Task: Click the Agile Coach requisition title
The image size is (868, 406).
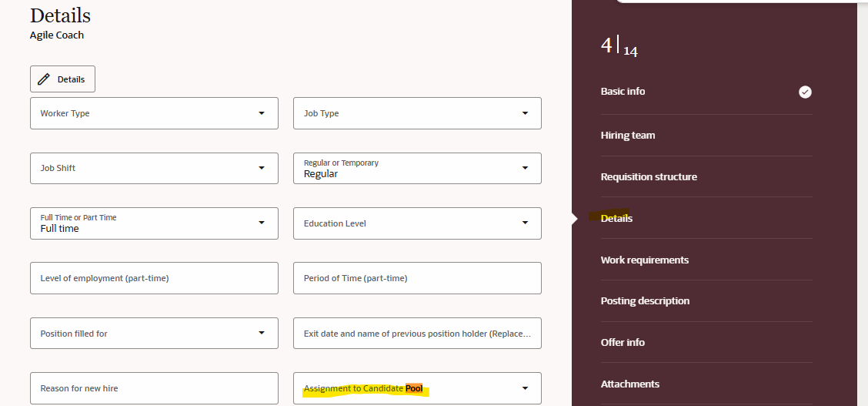Action: click(x=57, y=35)
